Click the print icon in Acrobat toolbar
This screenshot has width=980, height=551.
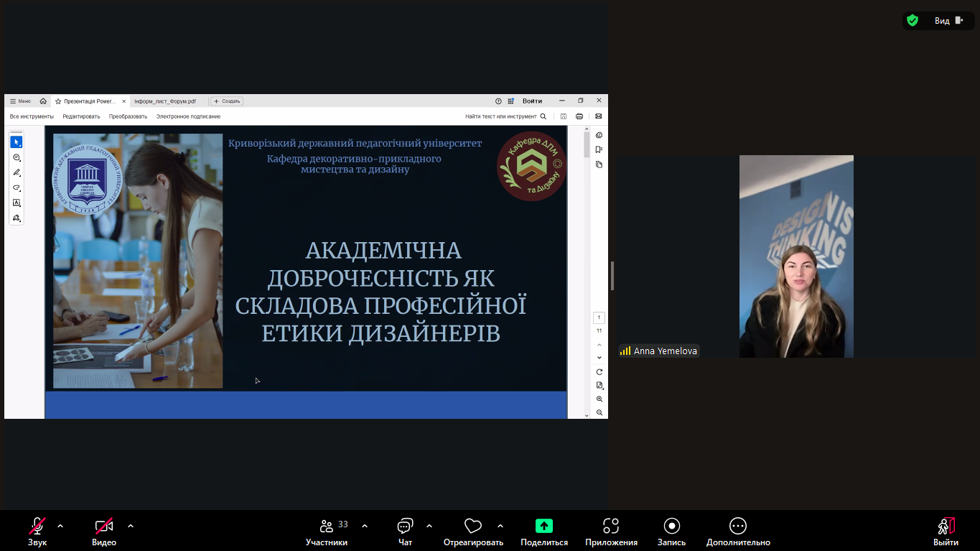[580, 116]
